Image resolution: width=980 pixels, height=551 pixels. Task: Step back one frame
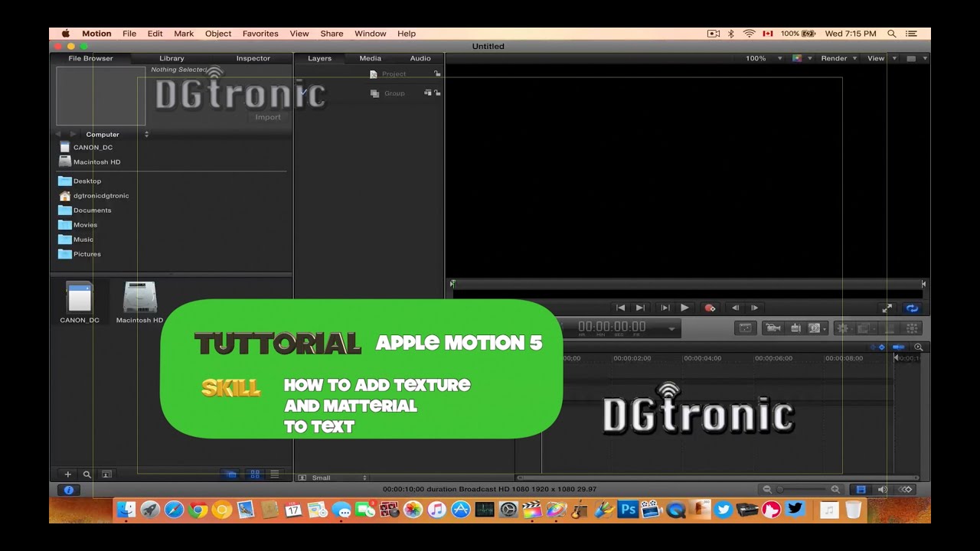click(x=735, y=308)
